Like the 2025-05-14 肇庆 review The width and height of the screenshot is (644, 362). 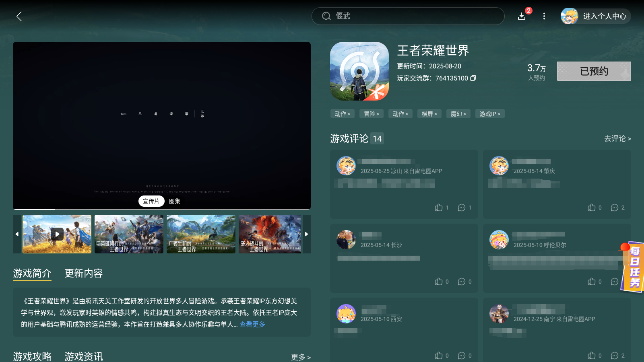coord(592,208)
